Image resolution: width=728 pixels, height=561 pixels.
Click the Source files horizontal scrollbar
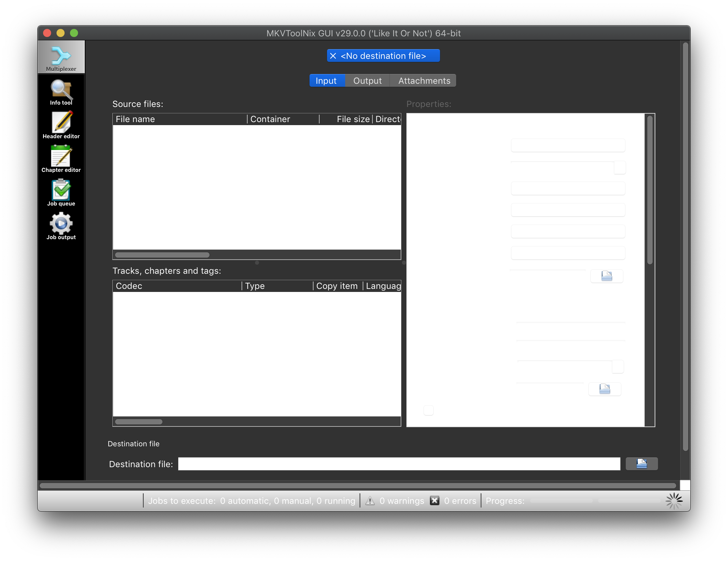(x=162, y=255)
